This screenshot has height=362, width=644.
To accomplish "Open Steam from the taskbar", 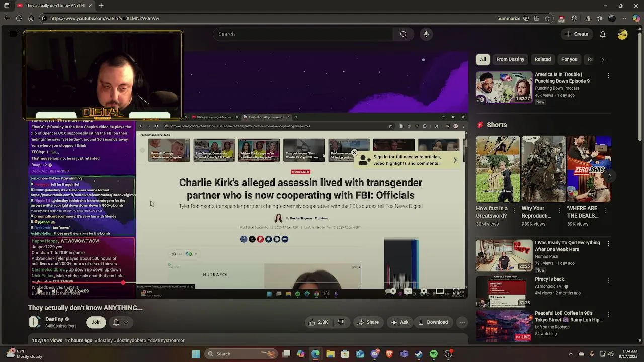I will [x=419, y=354].
